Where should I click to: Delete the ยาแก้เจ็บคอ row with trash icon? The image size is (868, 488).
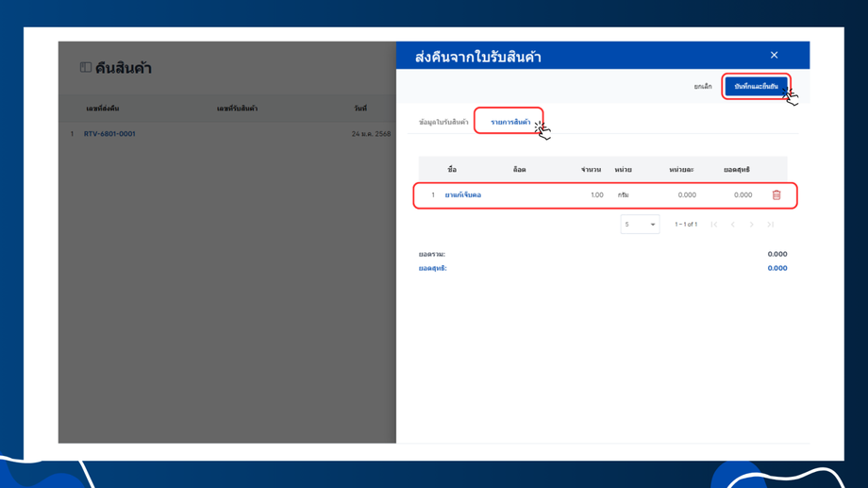point(776,195)
